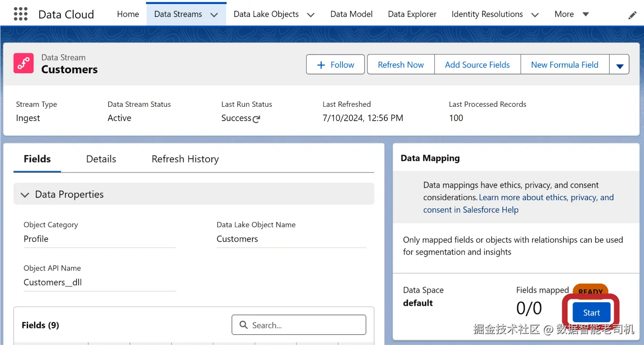This screenshot has height=345, width=644.
Task: Click the Stream Type value Ingest
Action: (28, 118)
